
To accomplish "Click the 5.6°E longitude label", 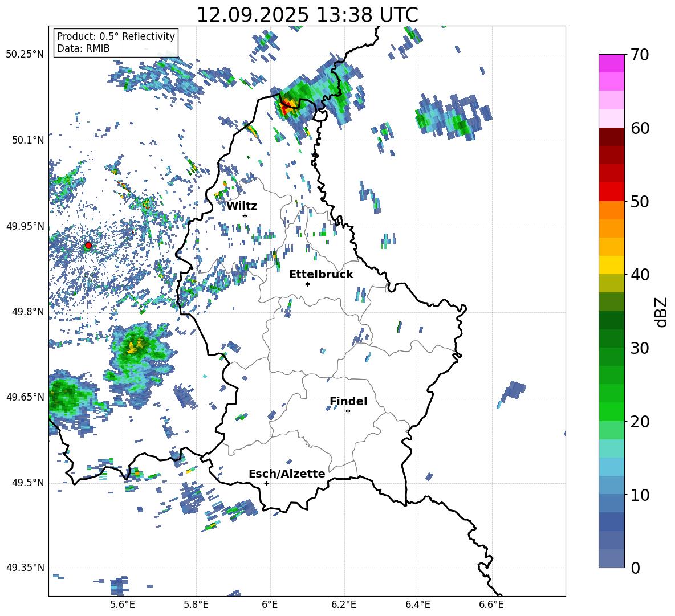I will coord(123,605).
